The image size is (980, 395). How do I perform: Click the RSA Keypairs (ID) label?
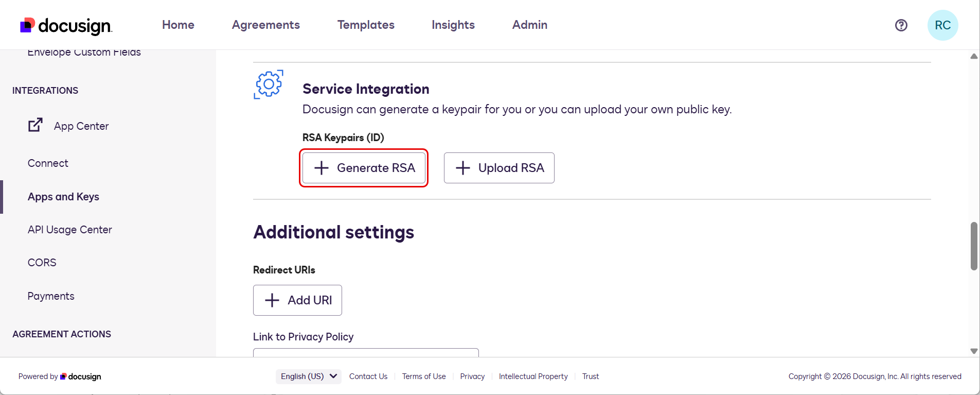343,138
